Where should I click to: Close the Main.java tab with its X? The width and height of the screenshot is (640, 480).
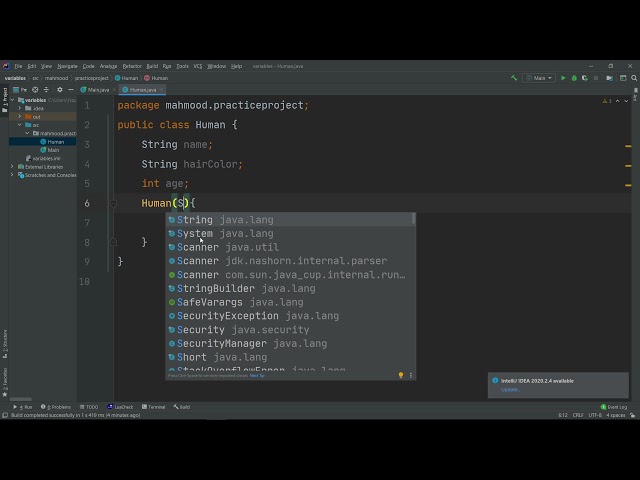click(x=114, y=90)
